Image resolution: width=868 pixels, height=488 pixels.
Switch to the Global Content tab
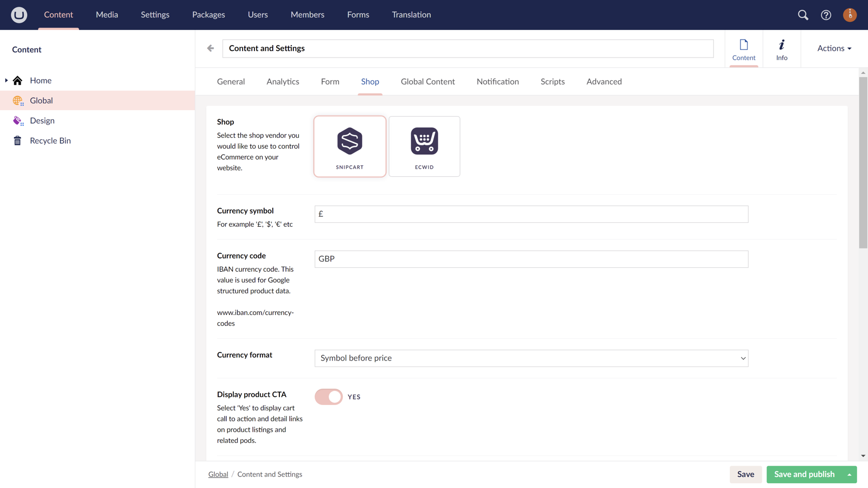427,82
